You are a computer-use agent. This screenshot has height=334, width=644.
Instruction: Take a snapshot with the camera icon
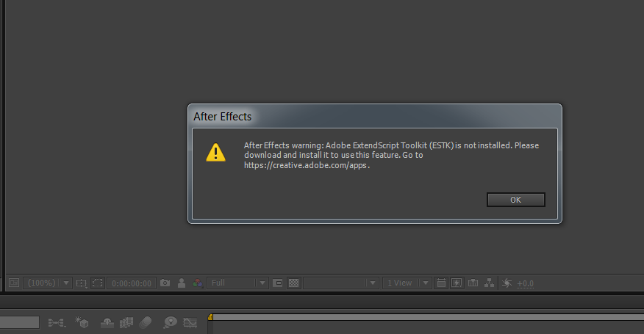[x=165, y=283]
